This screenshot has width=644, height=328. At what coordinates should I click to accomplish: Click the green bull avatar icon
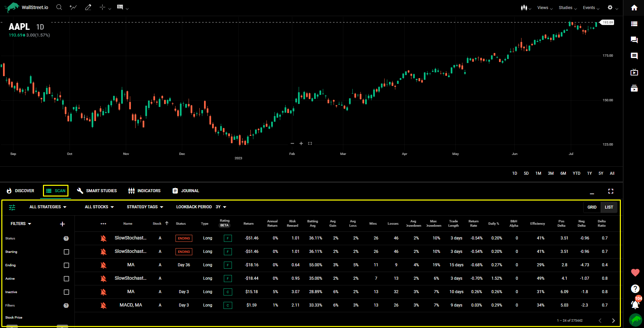(x=635, y=320)
